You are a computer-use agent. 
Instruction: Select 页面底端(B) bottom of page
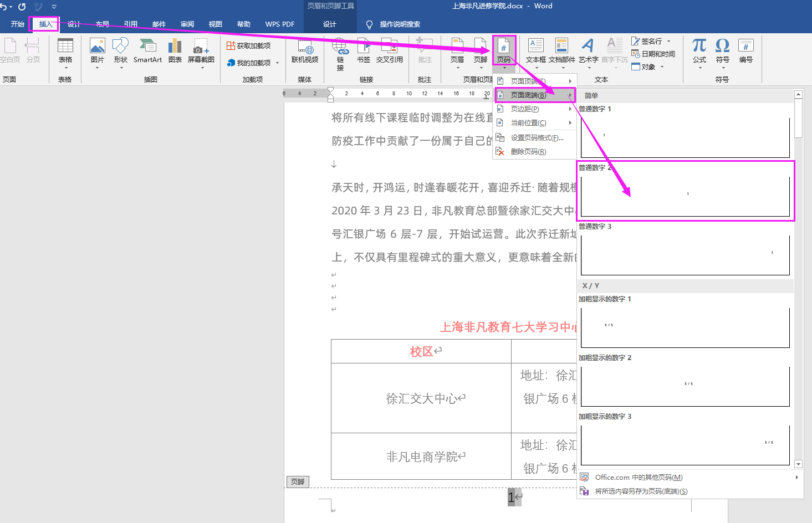535,95
